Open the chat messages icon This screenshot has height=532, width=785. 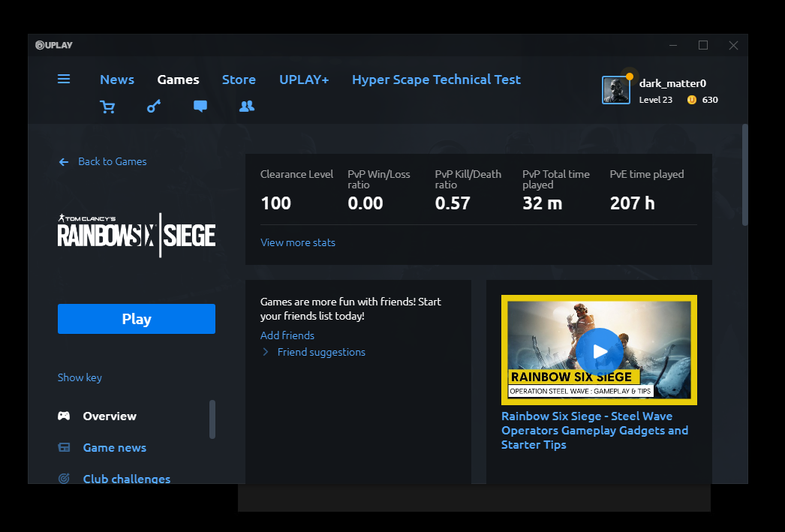coord(200,107)
